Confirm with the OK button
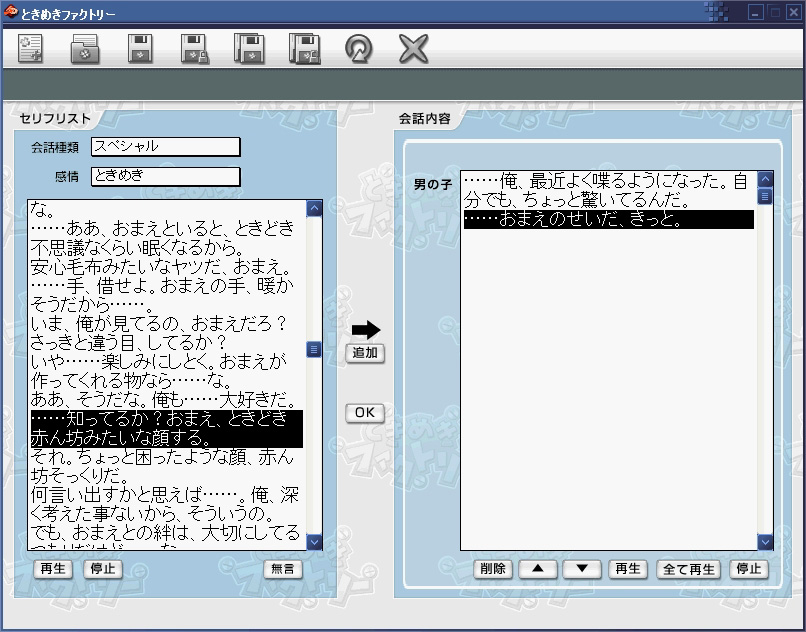Viewport: 806px width, 632px height. coord(365,413)
